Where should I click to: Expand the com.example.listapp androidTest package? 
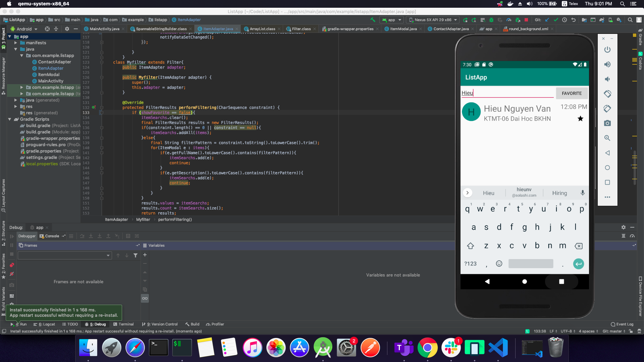click(22, 87)
